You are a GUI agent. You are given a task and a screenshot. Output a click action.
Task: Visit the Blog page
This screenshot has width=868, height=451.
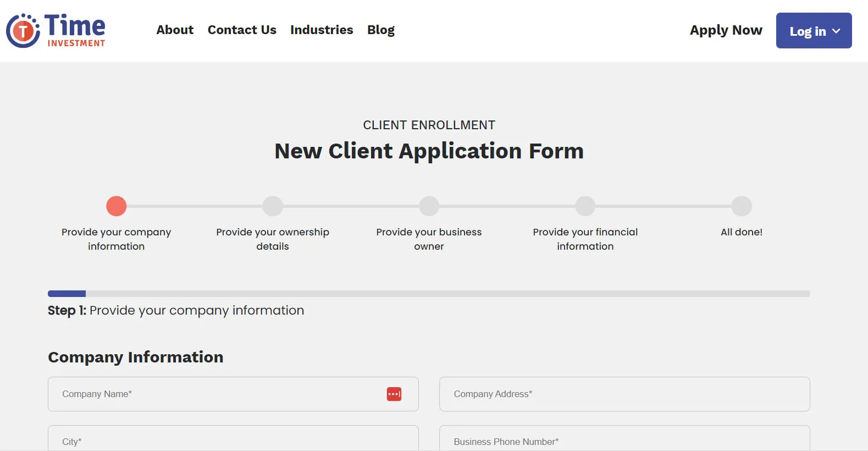tap(380, 30)
